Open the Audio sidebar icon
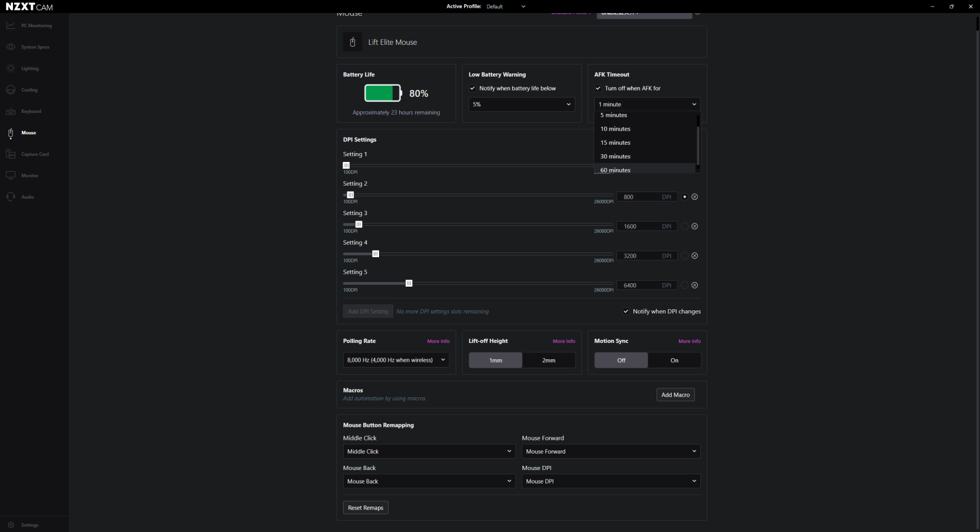This screenshot has width=980, height=532. (x=11, y=197)
